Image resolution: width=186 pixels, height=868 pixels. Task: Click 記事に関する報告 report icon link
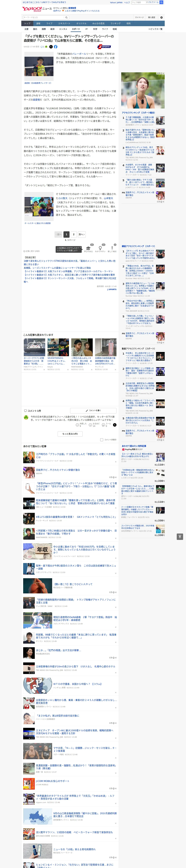point(31,251)
